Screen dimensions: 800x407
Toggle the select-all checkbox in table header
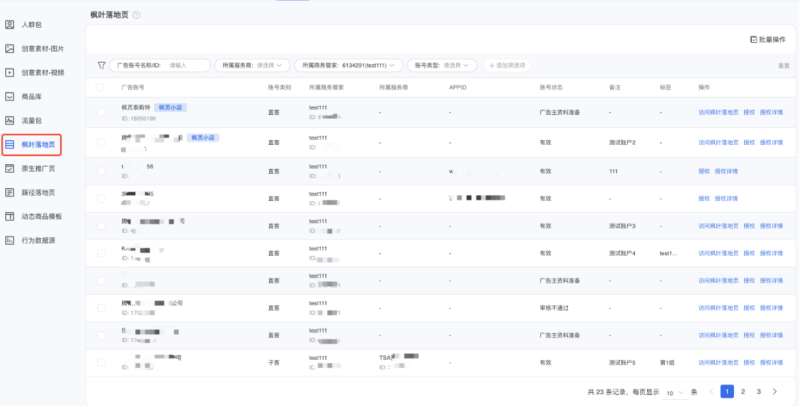pyautogui.click(x=101, y=88)
